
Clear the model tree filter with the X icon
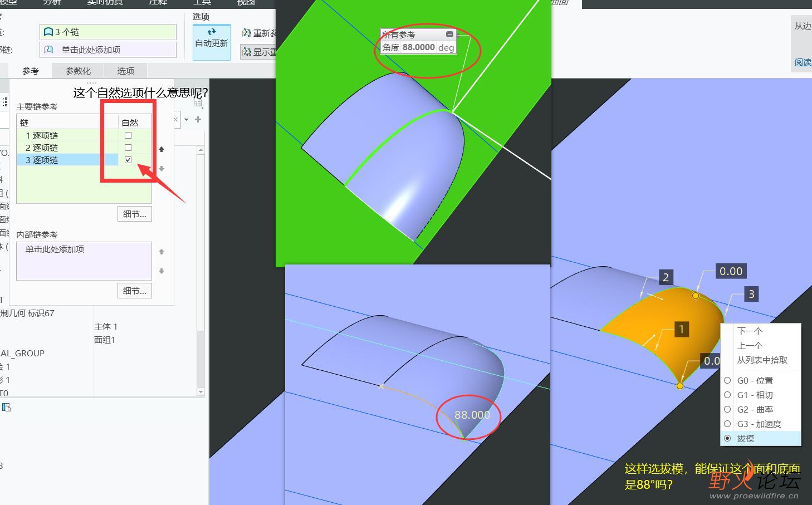point(176,119)
